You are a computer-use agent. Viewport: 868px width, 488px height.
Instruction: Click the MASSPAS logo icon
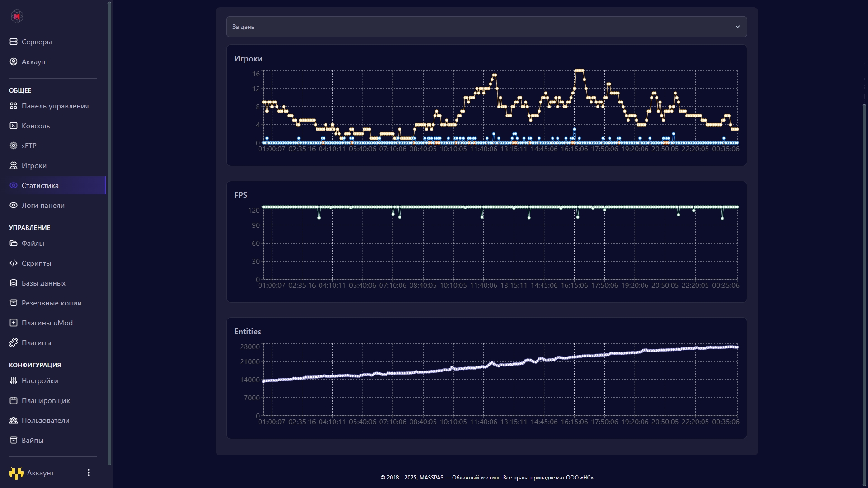[x=17, y=17]
